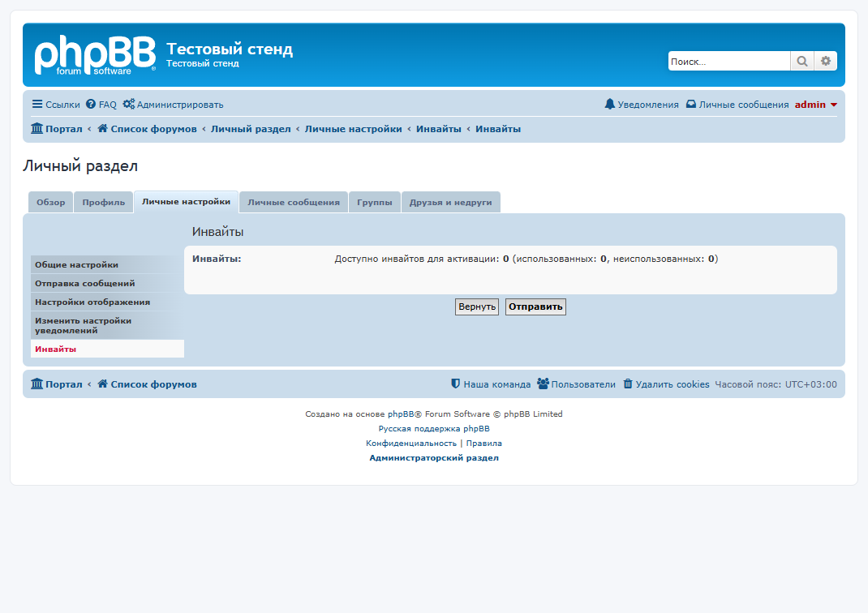Open Изменить настройки уведомлений in sidebar
Image resolution: width=868 pixels, height=613 pixels.
point(107,325)
